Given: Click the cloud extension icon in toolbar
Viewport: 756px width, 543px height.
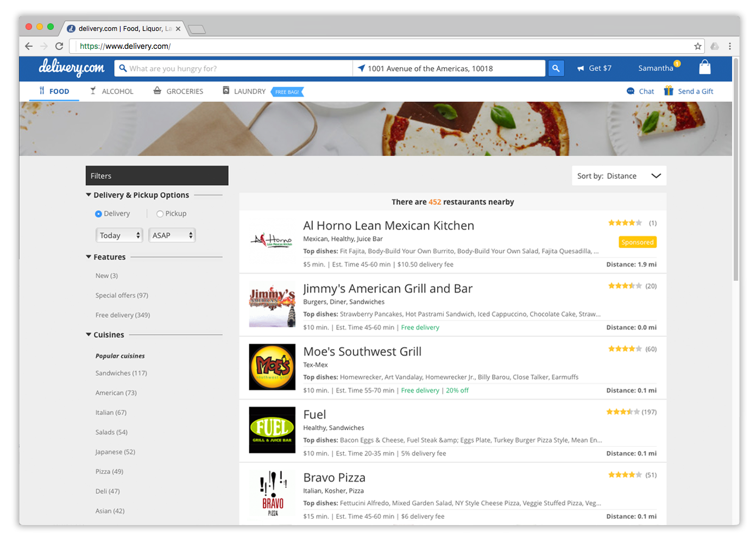Looking at the screenshot, I should [715, 46].
